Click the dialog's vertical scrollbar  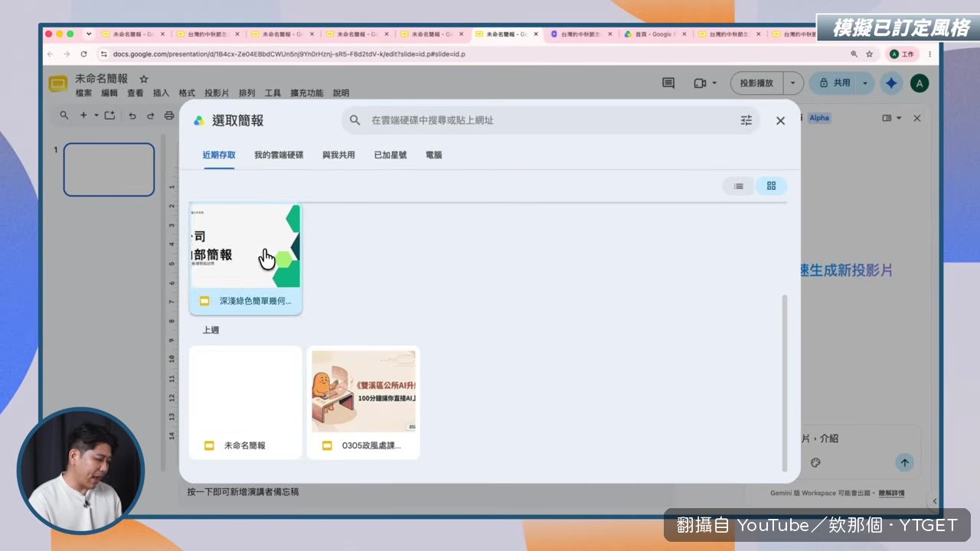[x=784, y=383]
